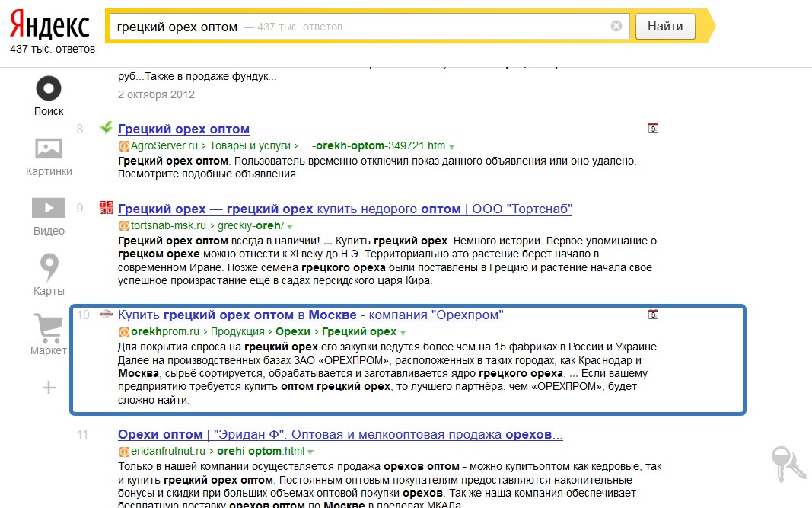Screen dimensions: 812x508
Task: Open the Маркет shopping cart icon
Action: coord(48,328)
